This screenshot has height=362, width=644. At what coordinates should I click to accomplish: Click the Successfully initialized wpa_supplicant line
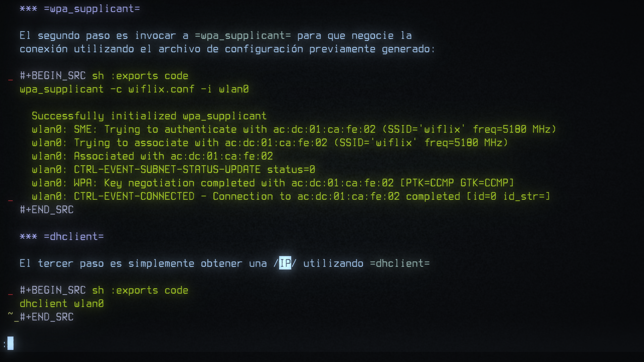pos(149,116)
